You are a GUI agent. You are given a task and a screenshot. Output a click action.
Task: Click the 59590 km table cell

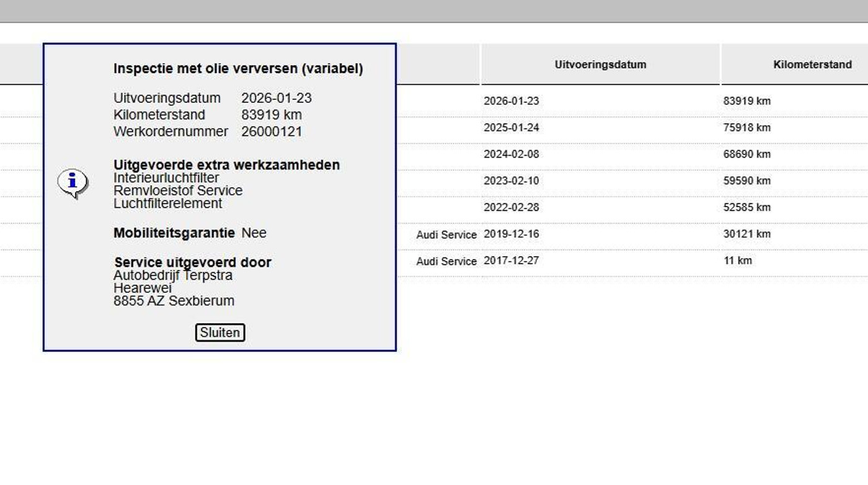[x=747, y=181]
